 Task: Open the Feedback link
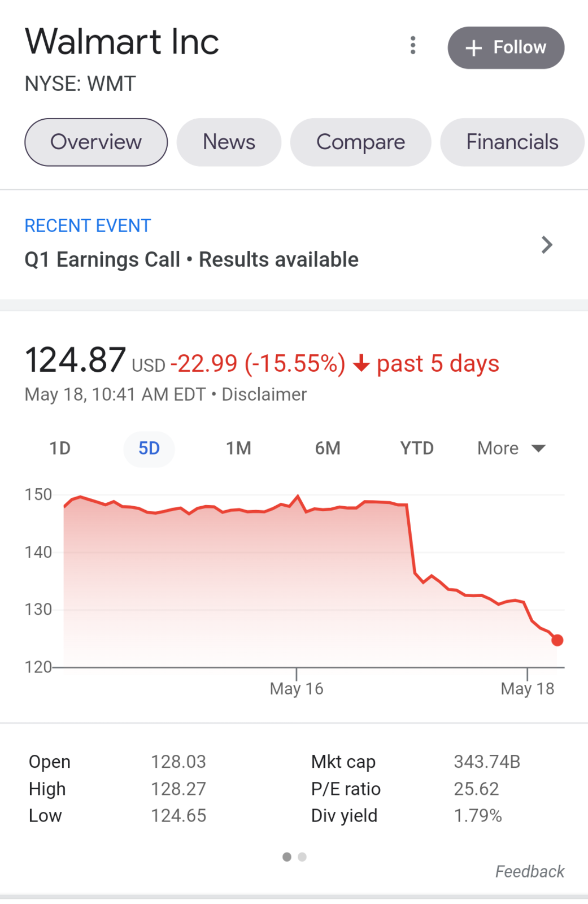530,871
